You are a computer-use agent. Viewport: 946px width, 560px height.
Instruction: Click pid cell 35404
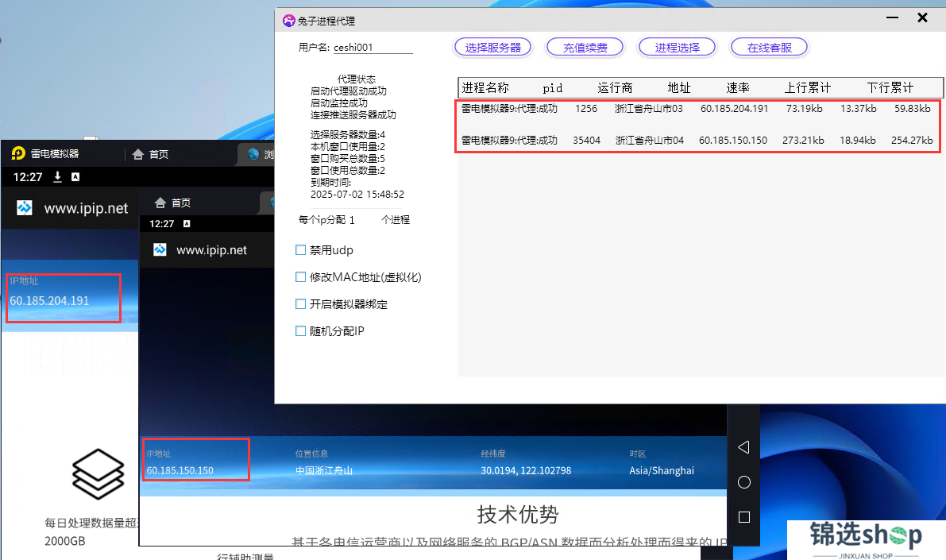click(x=586, y=140)
